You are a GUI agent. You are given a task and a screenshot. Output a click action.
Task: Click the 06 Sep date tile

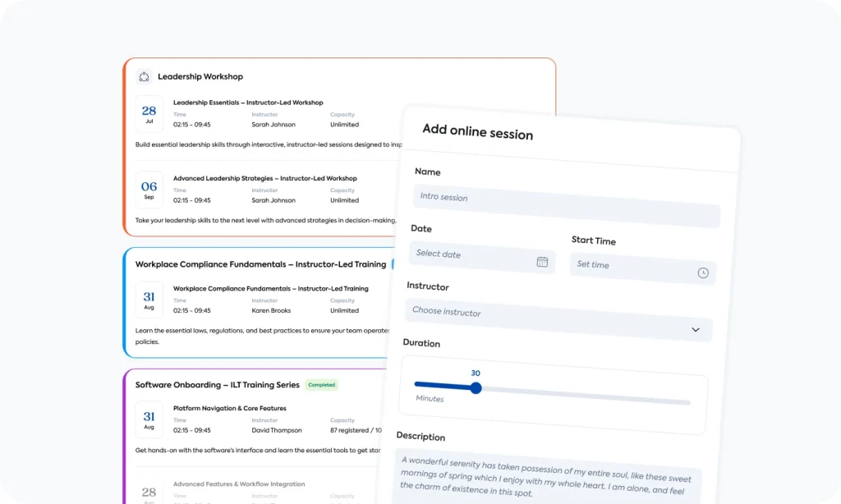[149, 189]
